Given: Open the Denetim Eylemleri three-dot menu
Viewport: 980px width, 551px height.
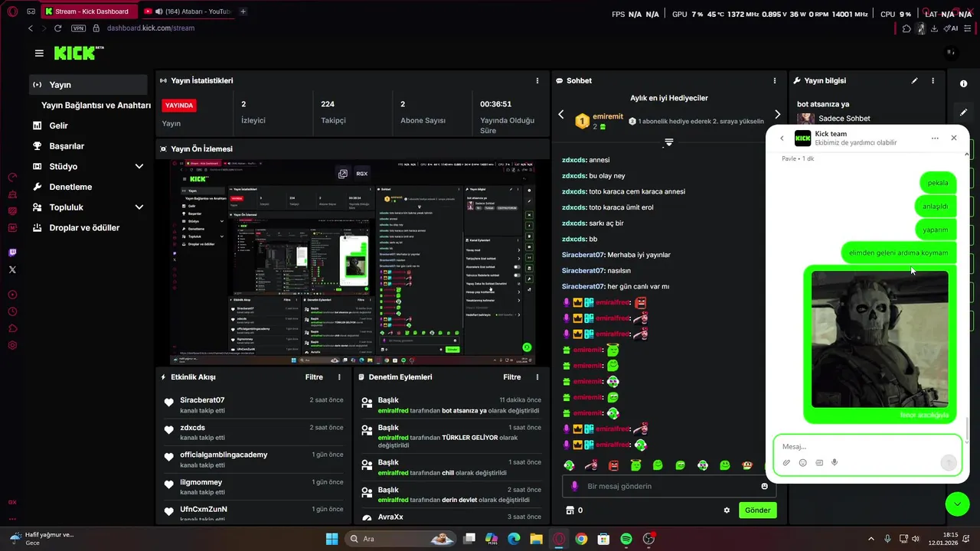Looking at the screenshot, I should click(x=537, y=377).
